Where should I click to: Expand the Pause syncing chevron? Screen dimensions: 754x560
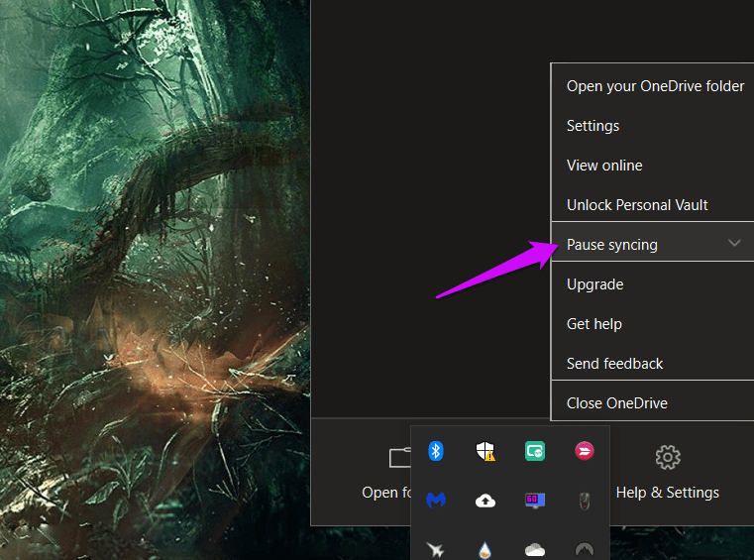(x=734, y=243)
